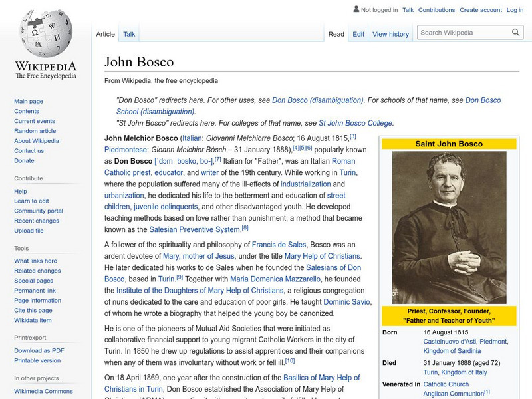Click Donate in sidebar
The height and width of the screenshot is (399, 532).
(24, 160)
